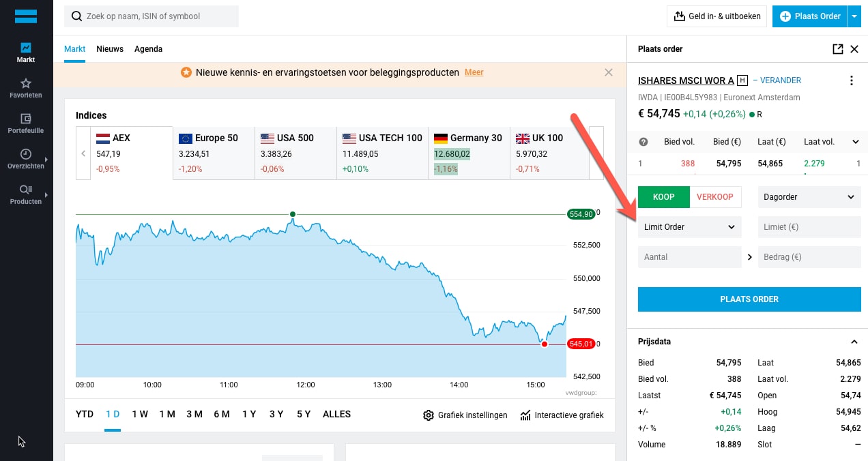Set chart range to 3 Y
868x461 pixels.
click(276, 414)
